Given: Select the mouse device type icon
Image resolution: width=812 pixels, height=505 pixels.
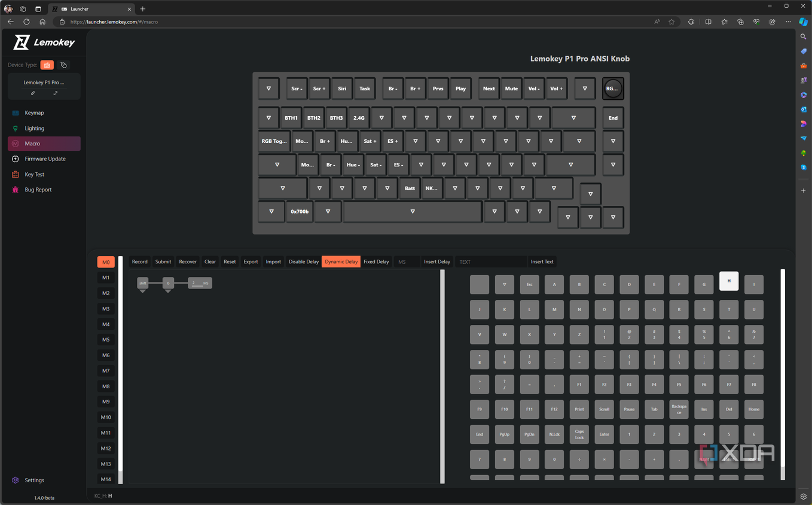Looking at the screenshot, I should click(x=64, y=65).
